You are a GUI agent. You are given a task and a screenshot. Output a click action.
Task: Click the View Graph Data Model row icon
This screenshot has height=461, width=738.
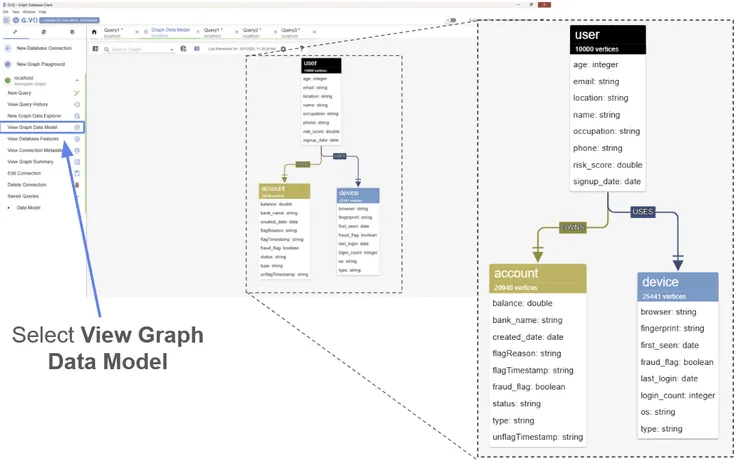(77, 127)
